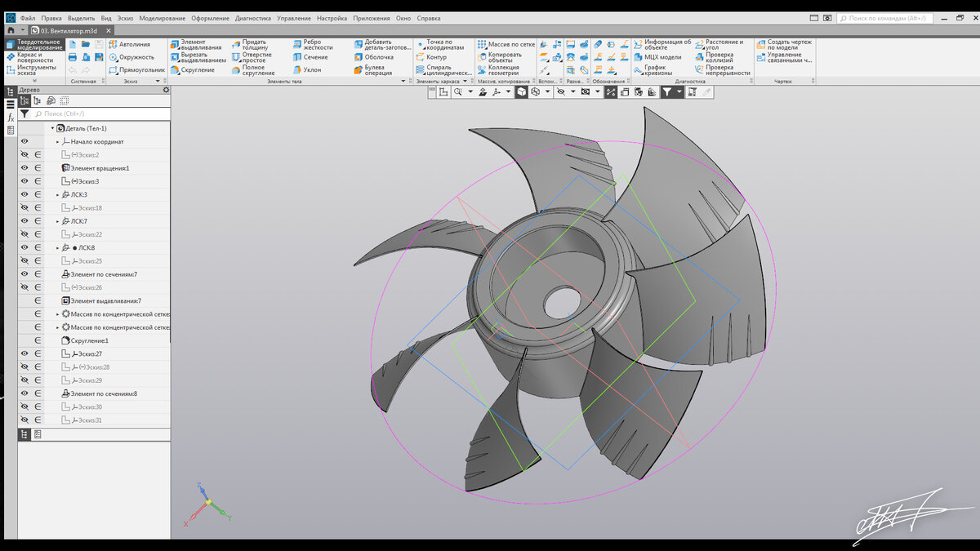
Task: Run Булева операция command
Action: tap(373, 70)
